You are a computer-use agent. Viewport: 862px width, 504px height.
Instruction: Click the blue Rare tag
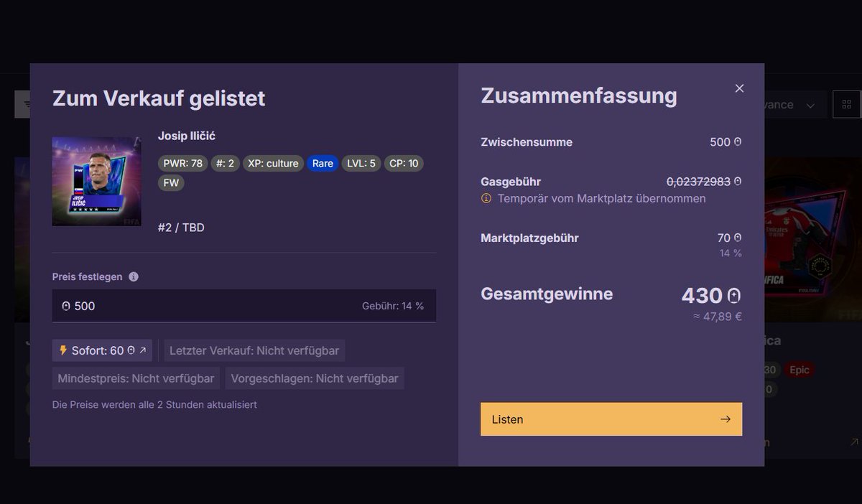click(323, 164)
